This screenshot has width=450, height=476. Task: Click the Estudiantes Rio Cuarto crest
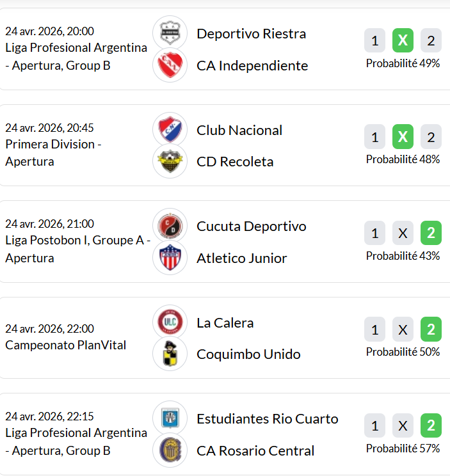[x=170, y=418]
